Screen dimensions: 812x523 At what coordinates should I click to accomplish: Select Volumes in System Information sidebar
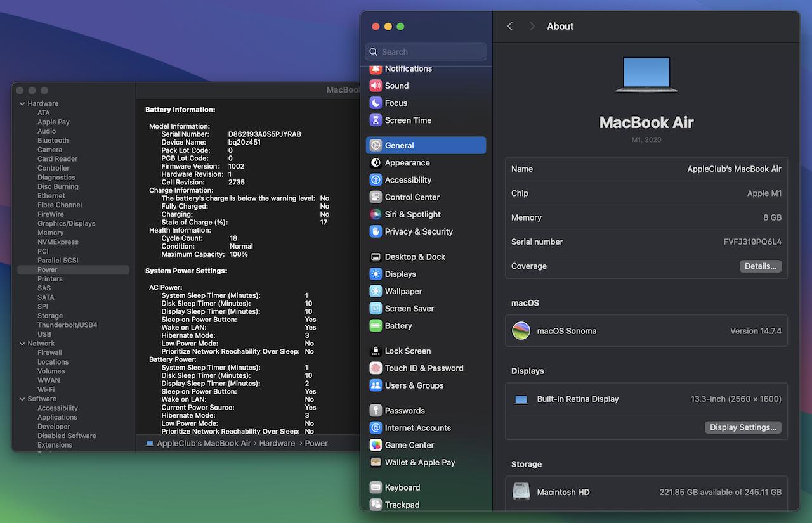(x=51, y=371)
